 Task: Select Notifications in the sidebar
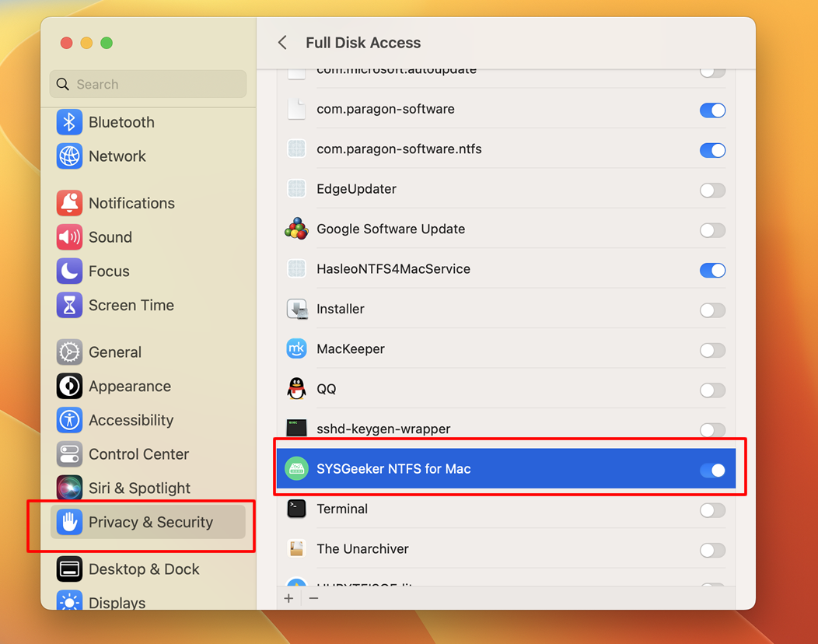[149, 203]
